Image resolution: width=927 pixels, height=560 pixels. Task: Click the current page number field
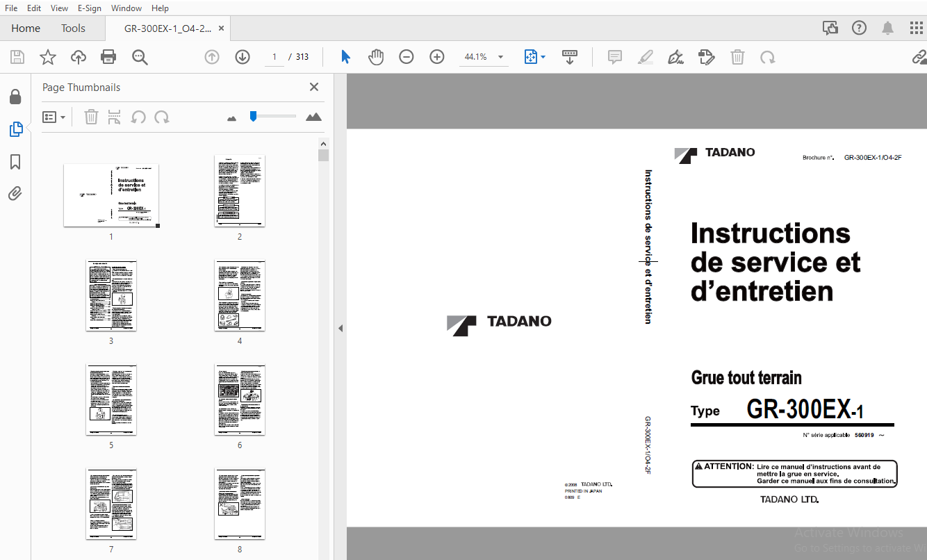pos(274,57)
